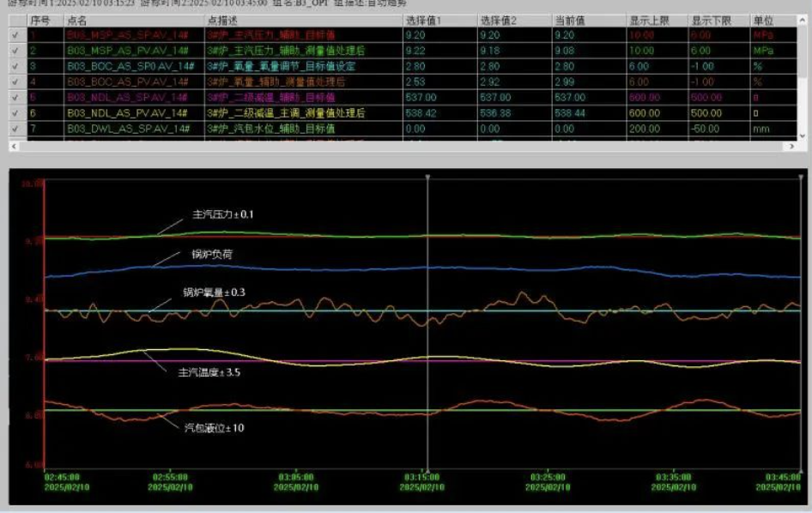Click the 03:25:00 time axis label
This screenshot has height=513, width=812.
pyautogui.click(x=548, y=477)
